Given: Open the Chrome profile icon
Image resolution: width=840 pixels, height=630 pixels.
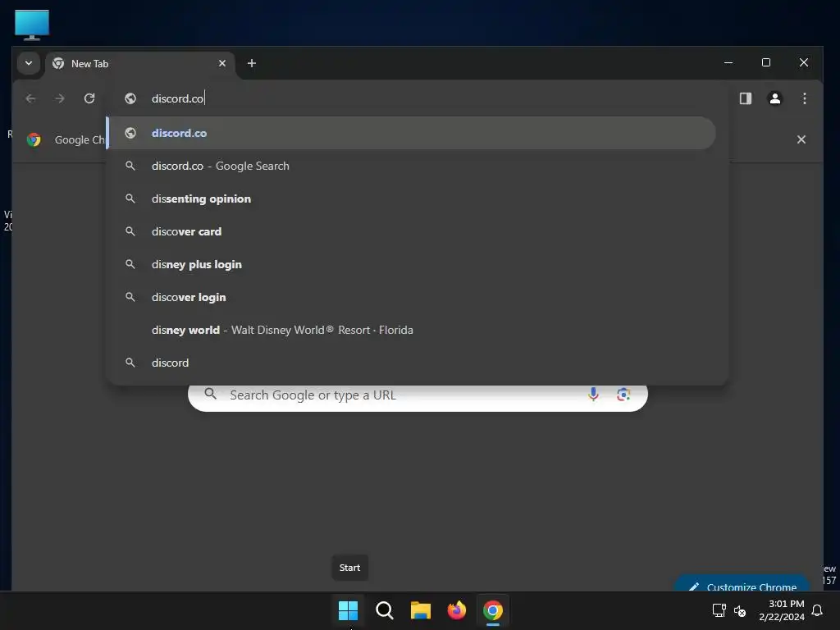Looking at the screenshot, I should [x=774, y=98].
